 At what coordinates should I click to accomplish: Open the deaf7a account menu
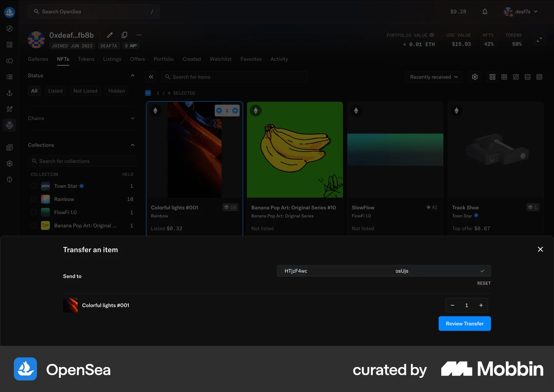[x=521, y=12]
